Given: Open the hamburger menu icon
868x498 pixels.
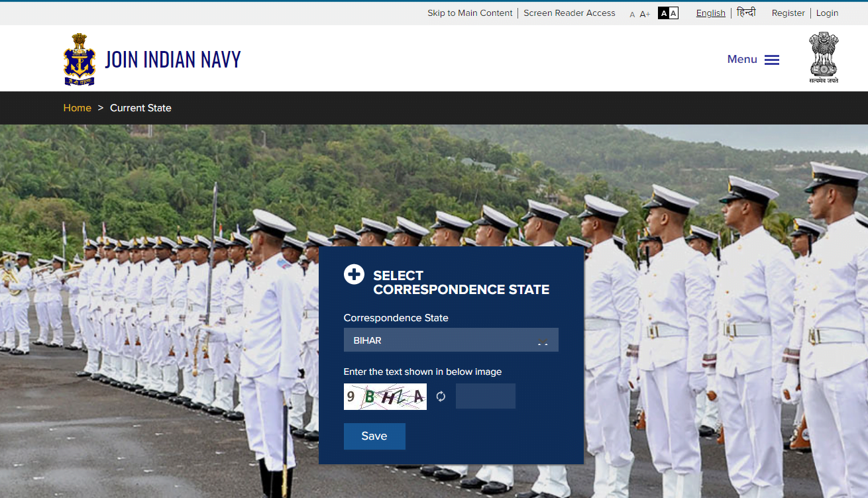Looking at the screenshot, I should click(771, 60).
